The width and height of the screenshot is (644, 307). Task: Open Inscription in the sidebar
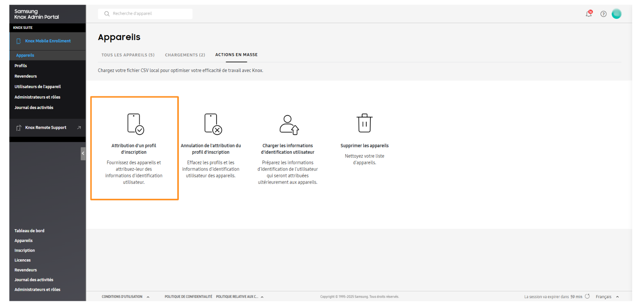(25, 250)
